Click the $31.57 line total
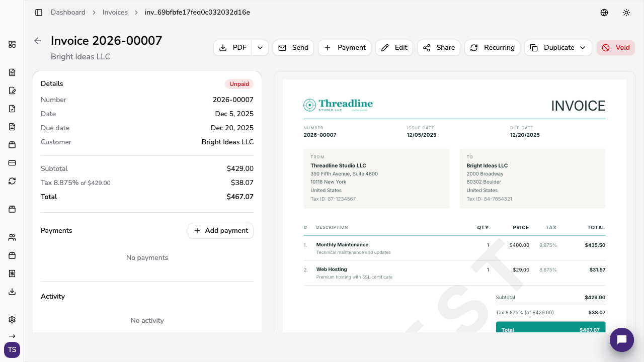644x362 pixels. 597,270
